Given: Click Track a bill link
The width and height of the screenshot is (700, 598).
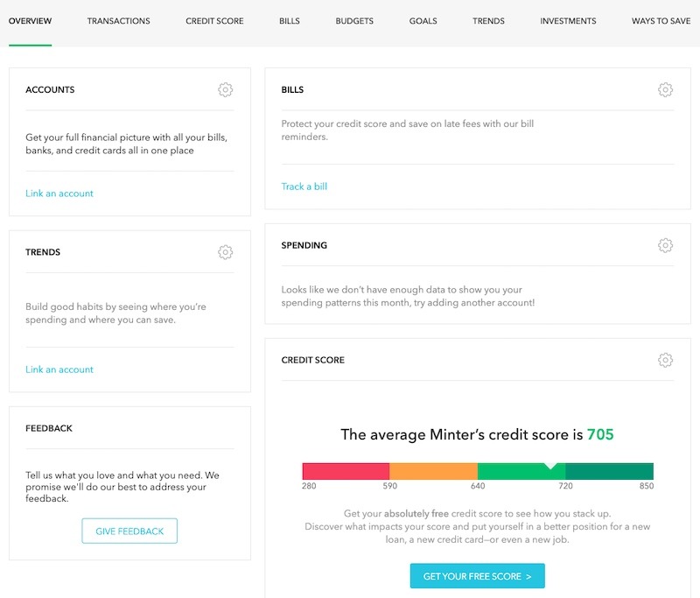Looking at the screenshot, I should coord(304,186).
